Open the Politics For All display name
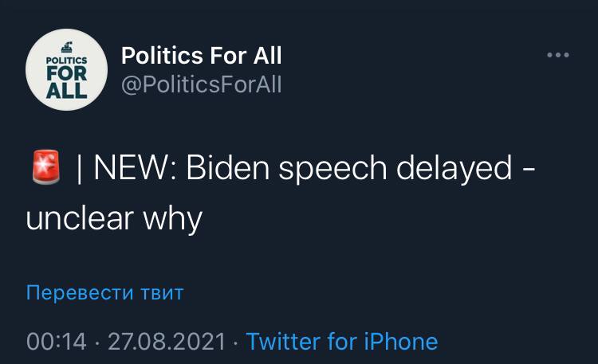This screenshot has width=598, height=364. [x=201, y=56]
